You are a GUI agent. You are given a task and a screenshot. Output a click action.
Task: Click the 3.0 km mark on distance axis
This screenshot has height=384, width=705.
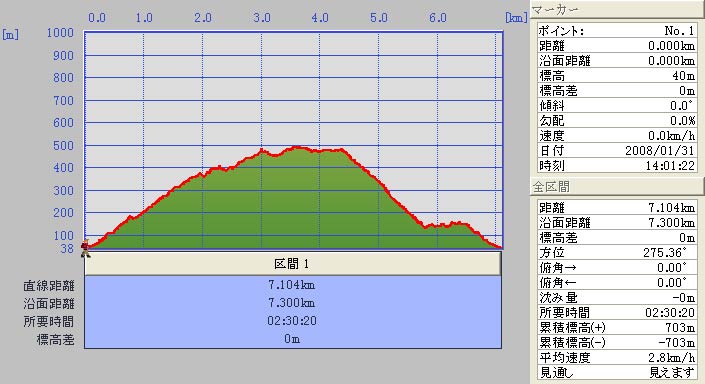(x=262, y=18)
